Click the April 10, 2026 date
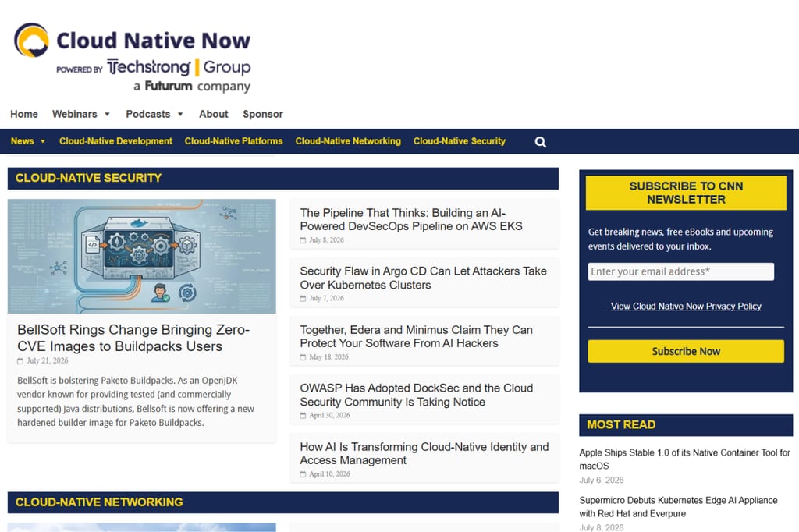799x532 pixels. (x=329, y=474)
